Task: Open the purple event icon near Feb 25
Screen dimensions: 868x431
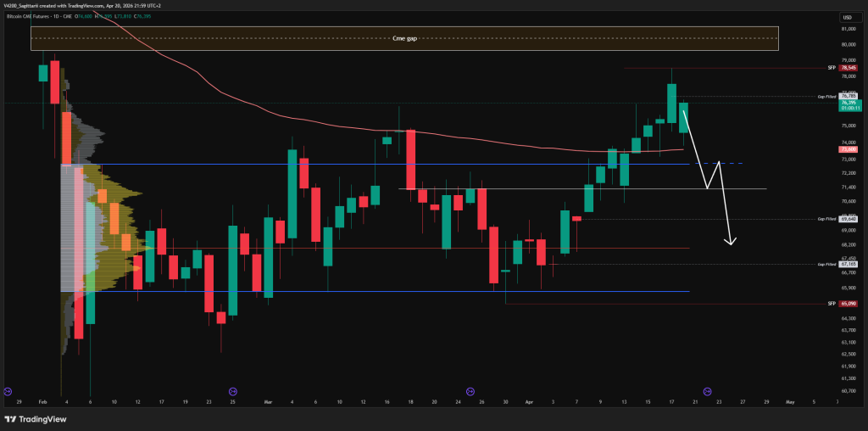Action: (x=232, y=390)
